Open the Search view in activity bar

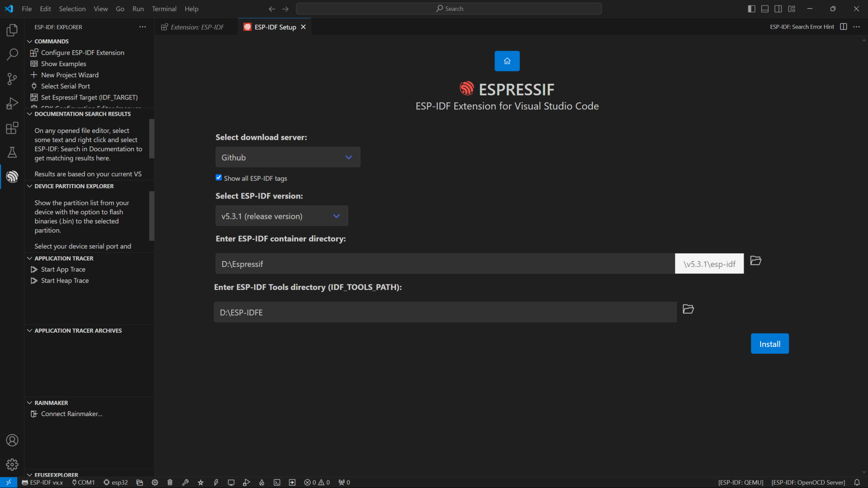pyautogui.click(x=12, y=54)
